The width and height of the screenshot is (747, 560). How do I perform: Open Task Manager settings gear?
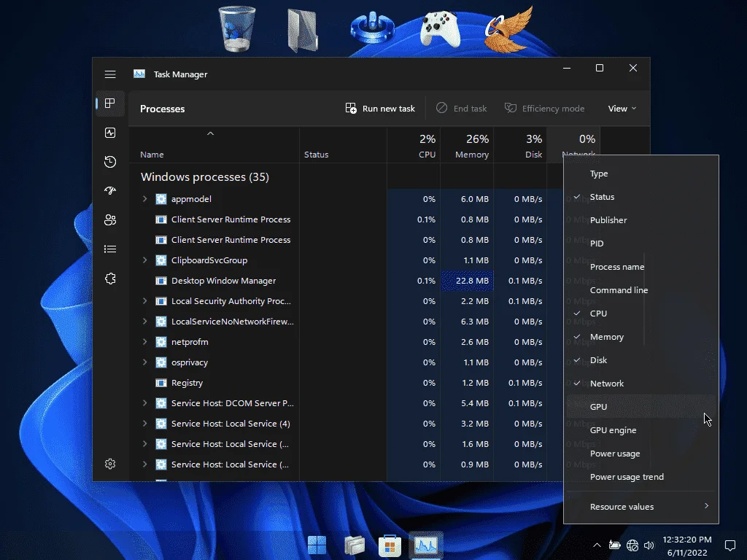coord(110,464)
